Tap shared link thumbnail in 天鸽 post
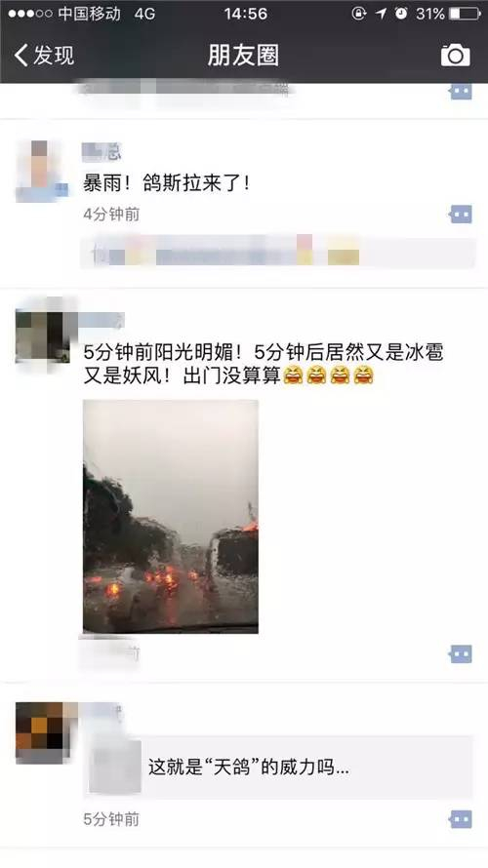Viewport: 488px width, 868px height. (115, 768)
